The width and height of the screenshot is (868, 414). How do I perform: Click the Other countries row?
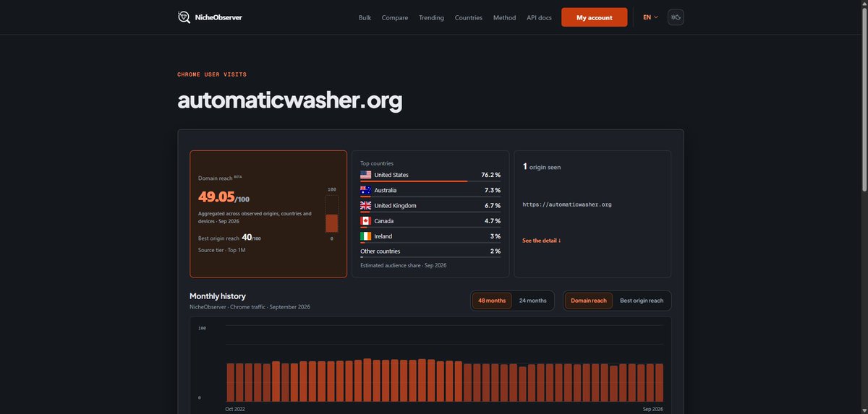click(430, 251)
